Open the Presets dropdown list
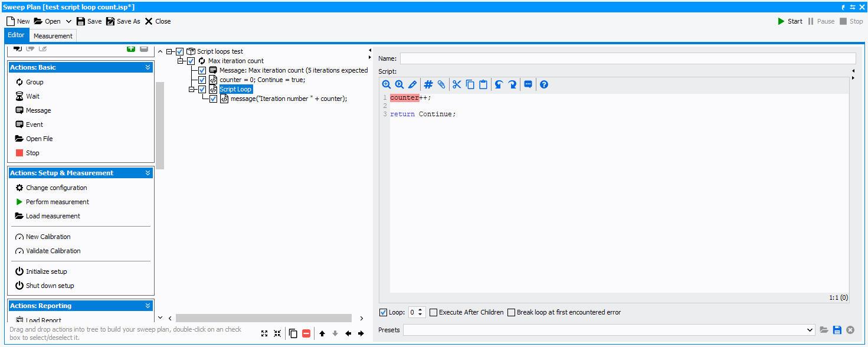 pos(810,330)
